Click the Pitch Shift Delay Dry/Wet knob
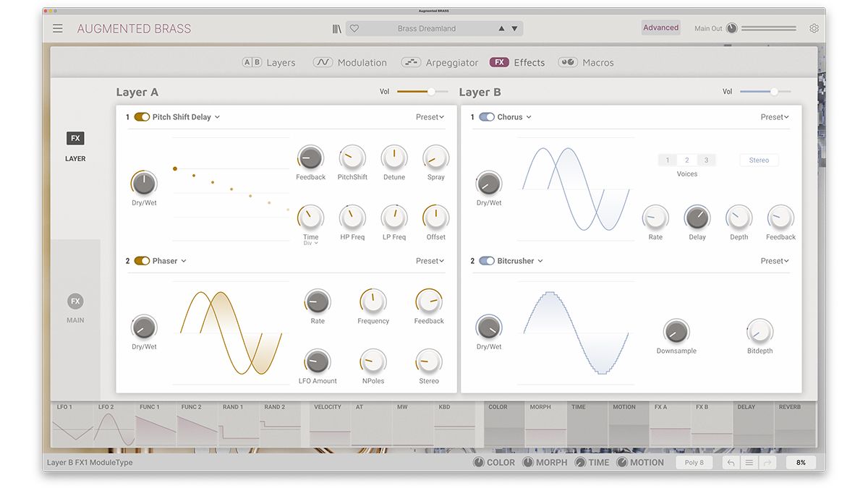This screenshot has height=488, width=868. click(144, 183)
